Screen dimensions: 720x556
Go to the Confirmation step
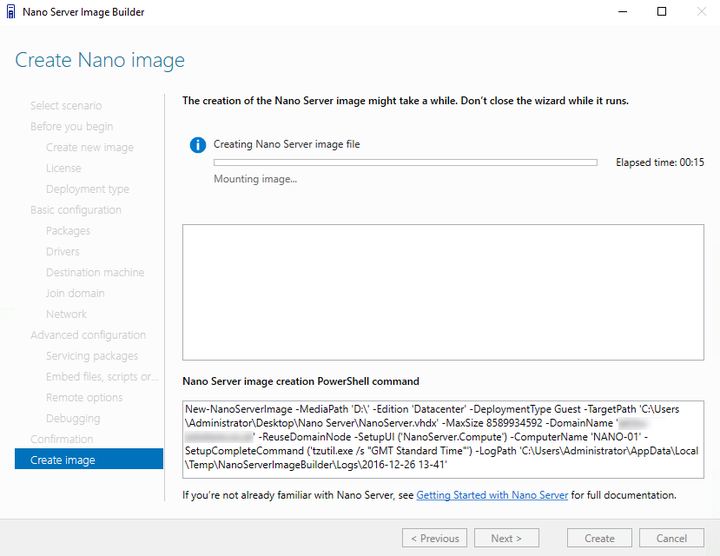point(62,439)
